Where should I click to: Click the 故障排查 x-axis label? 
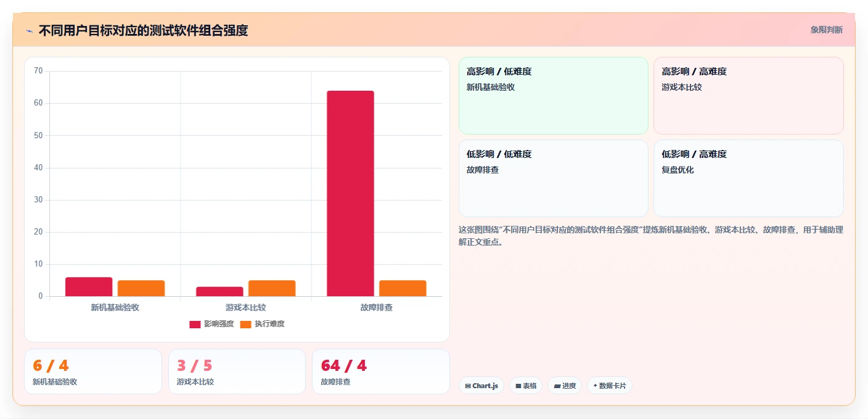[x=377, y=307]
